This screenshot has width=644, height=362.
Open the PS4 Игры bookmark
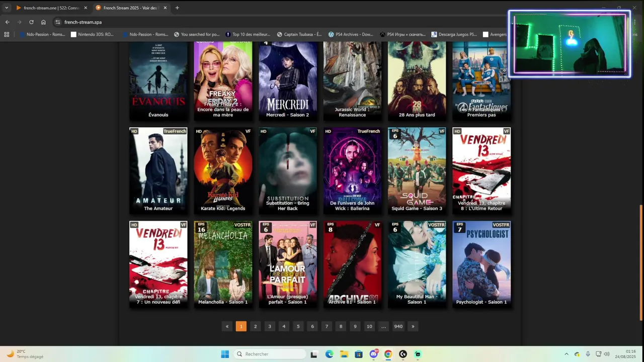tap(403, 34)
